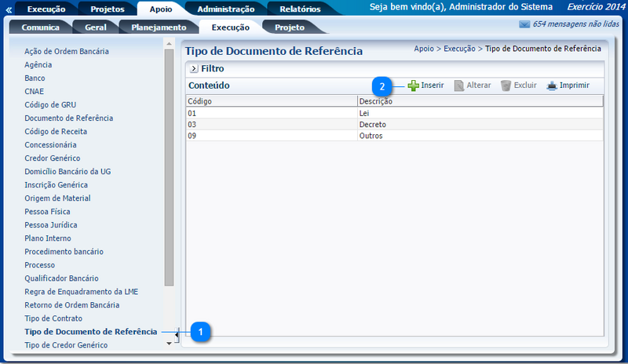Click Execução link in breadcrumb
The height and width of the screenshot is (364, 628).
coord(459,49)
